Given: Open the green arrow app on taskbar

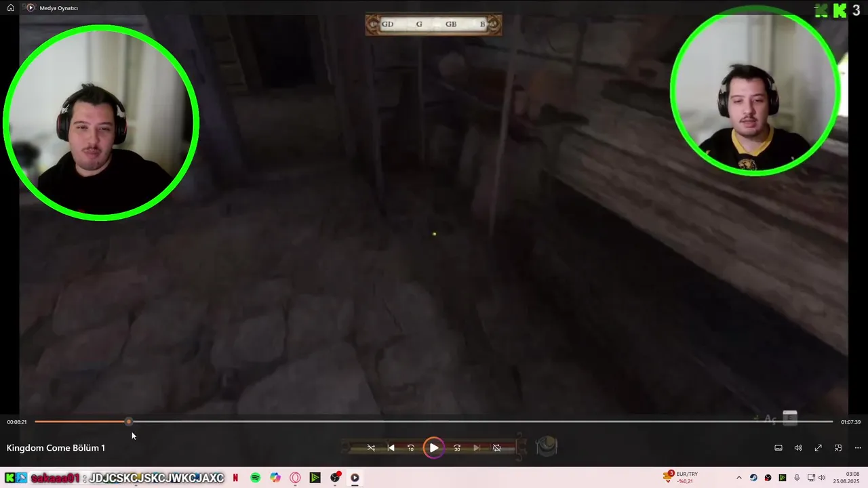Looking at the screenshot, I should pos(315,478).
